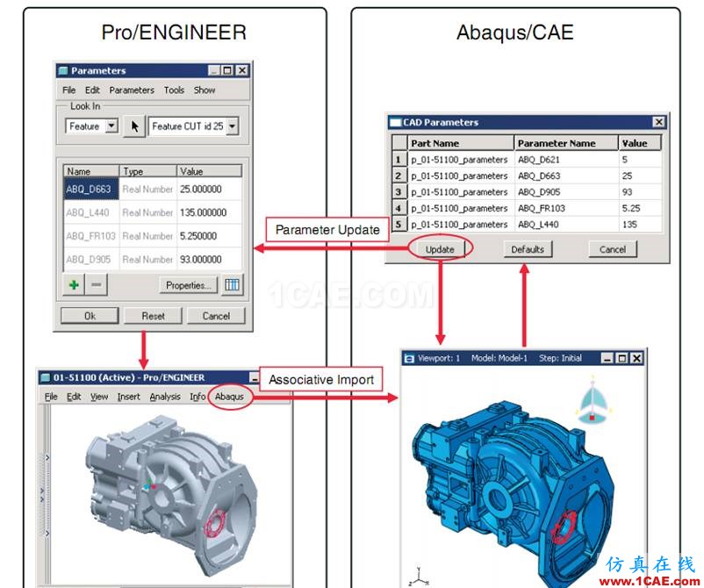Screen dimensions: 704x588
Task: Select the ABQ_FR103 parameter name
Action: pyautogui.click(x=90, y=236)
